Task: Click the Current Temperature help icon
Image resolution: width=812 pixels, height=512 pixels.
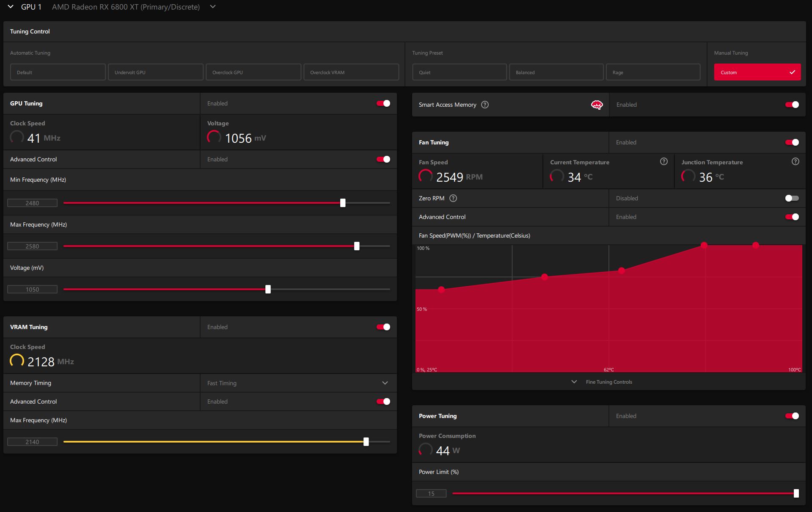Action: click(x=663, y=161)
